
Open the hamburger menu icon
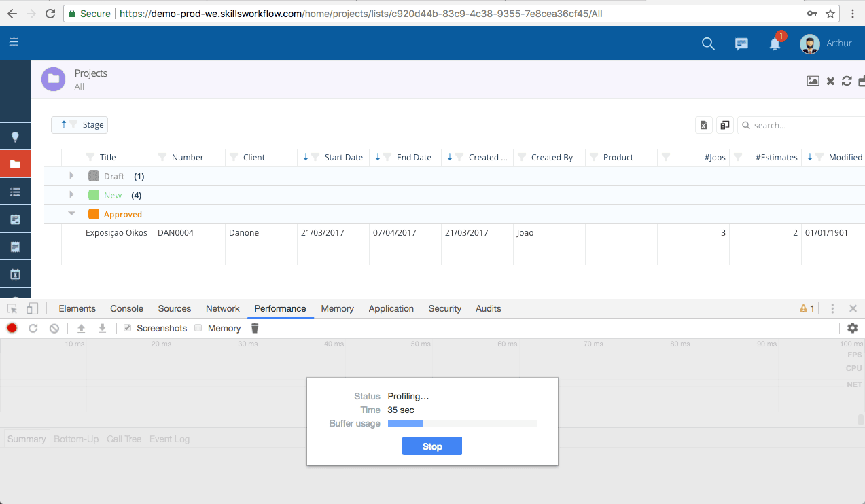(14, 42)
